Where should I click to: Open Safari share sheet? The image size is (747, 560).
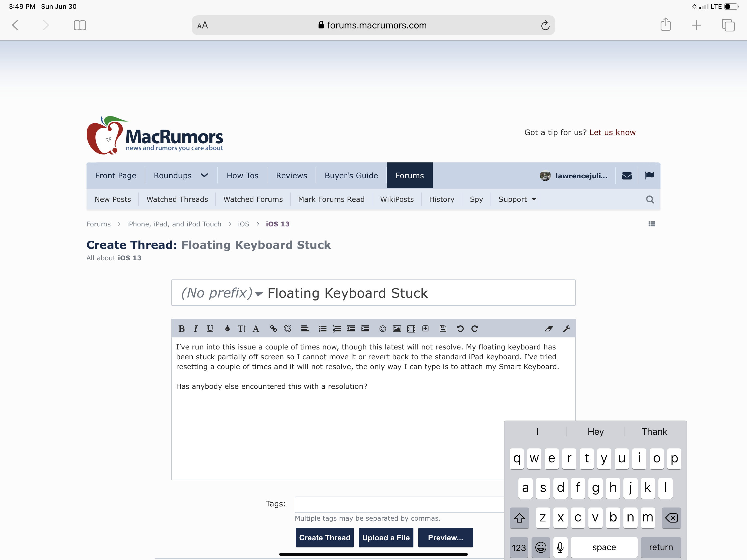[666, 25]
